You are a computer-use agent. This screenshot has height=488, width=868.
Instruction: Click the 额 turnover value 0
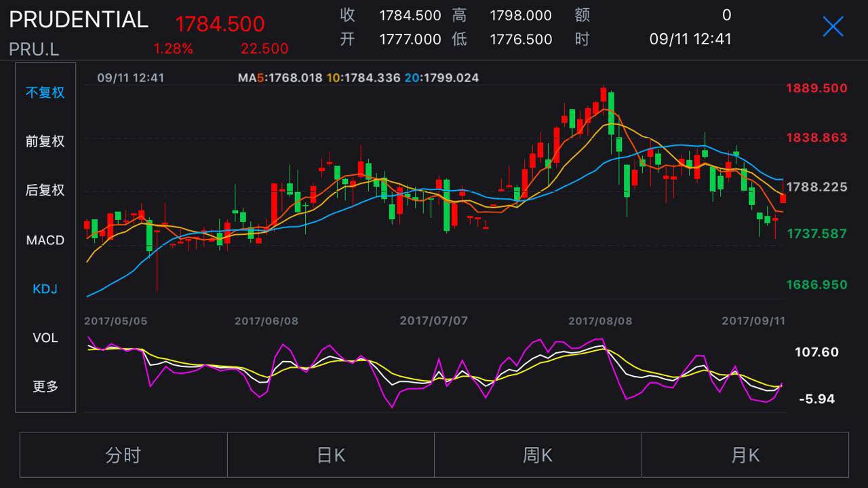point(726,15)
